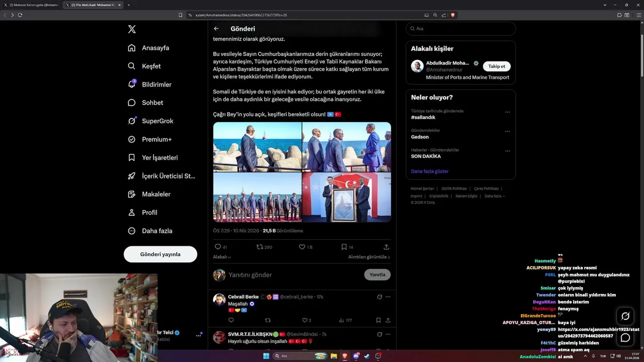Open Sohbet chat icon
The width and height of the screenshot is (644, 362).
pos(132,103)
